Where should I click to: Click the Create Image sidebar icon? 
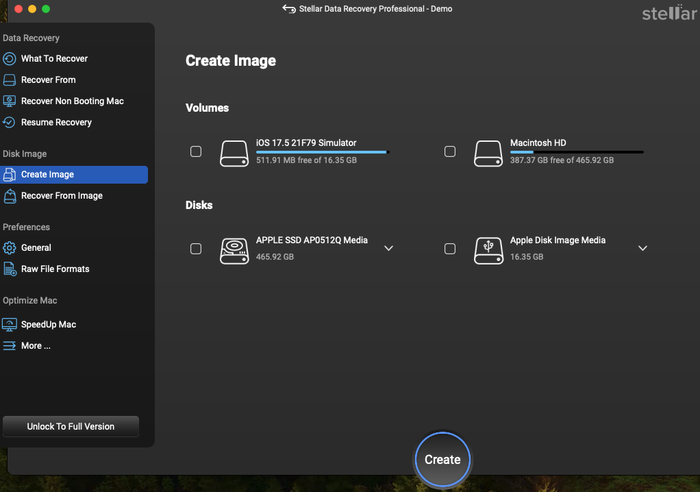pos(9,175)
